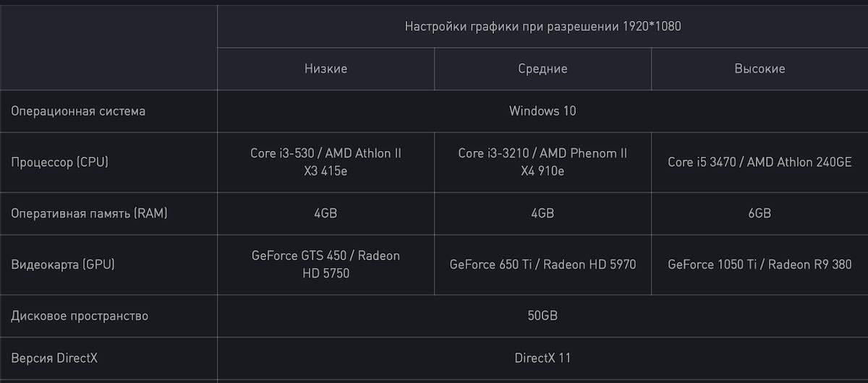The image size is (868, 383).
Task: Click the GeForce GTS 450 / Radeon HD 5750 cell
Action: pos(325,264)
